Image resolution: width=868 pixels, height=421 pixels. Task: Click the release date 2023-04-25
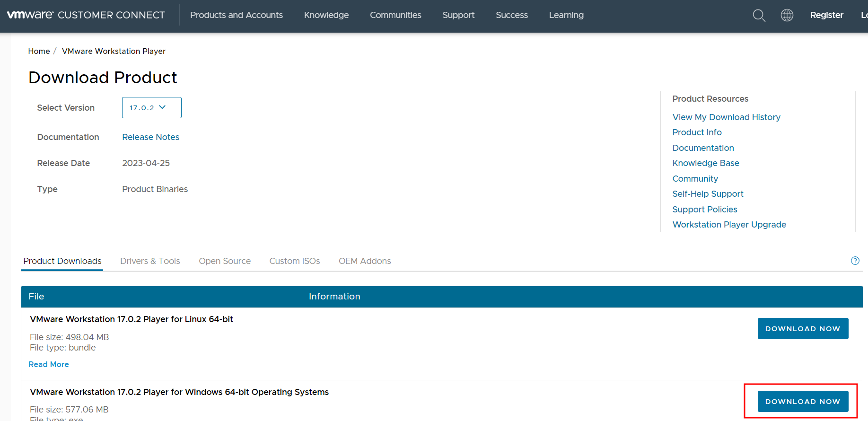[x=146, y=163]
